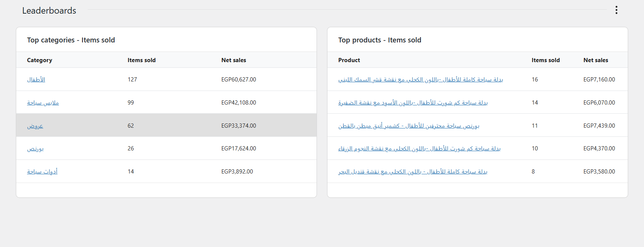Screen dimensions: 644x247
Task: Open the بورنص سباحة product link
Action: [409, 126]
